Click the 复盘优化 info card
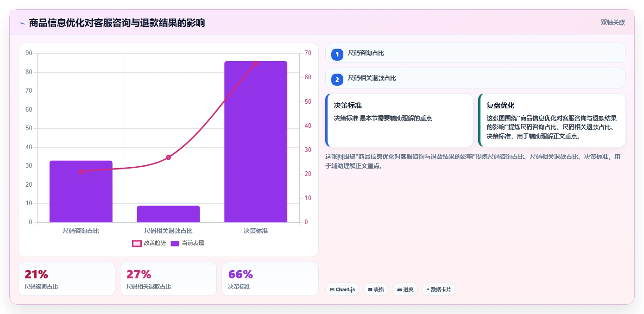The height and width of the screenshot is (314, 644). (552, 120)
